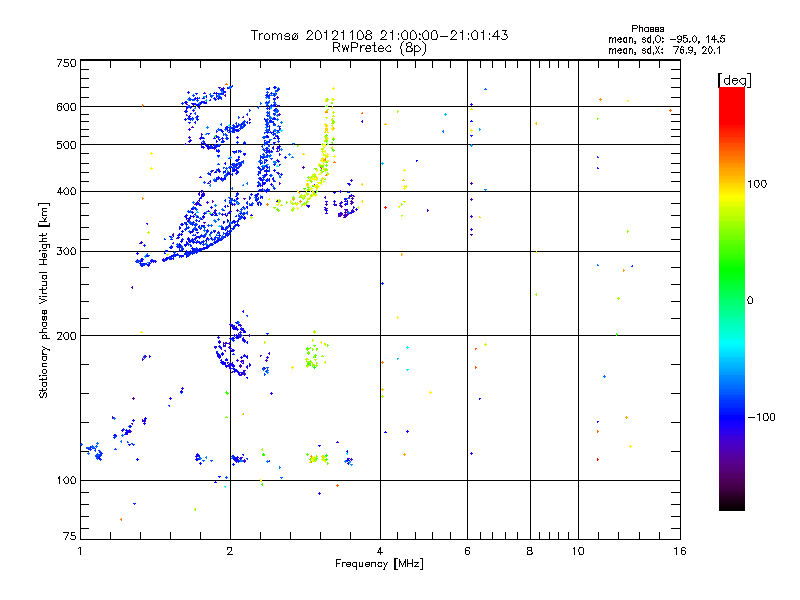
Task: Click the x-axis tick label '2'
Action: [230, 551]
